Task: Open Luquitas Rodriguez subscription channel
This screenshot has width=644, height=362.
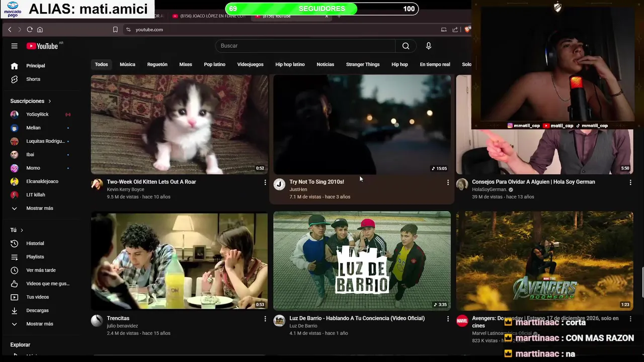Action: tap(42, 141)
